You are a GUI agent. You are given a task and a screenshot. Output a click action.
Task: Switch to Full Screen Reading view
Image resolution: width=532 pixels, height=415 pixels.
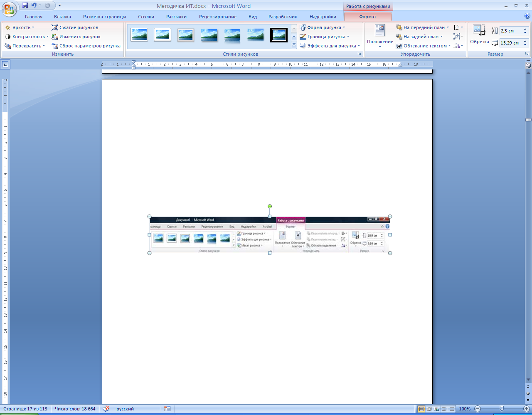(429, 409)
